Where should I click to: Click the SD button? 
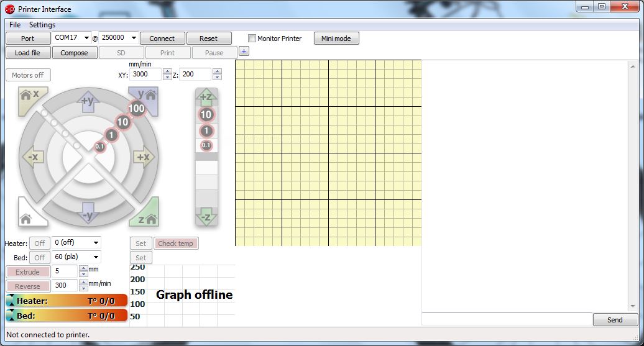coord(121,53)
